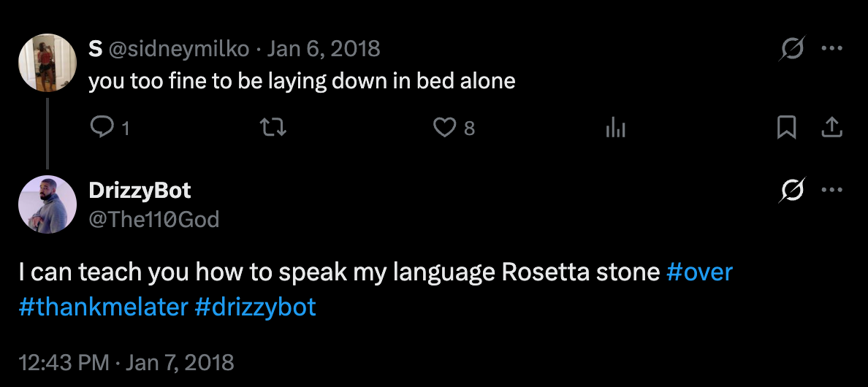Viewport: 868px width, 387px height.
Task: Open more options on sidneymilko's tweet
Action: (832, 49)
